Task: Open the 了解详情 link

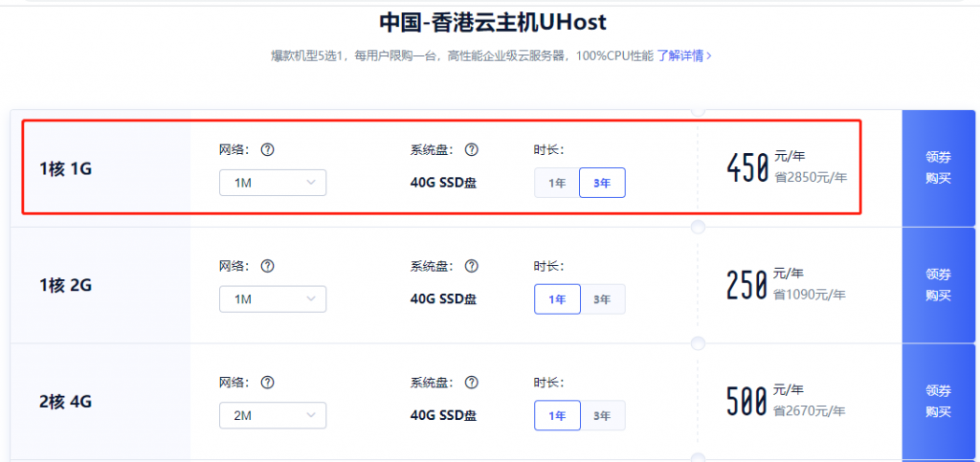Action: pyautogui.click(x=684, y=55)
